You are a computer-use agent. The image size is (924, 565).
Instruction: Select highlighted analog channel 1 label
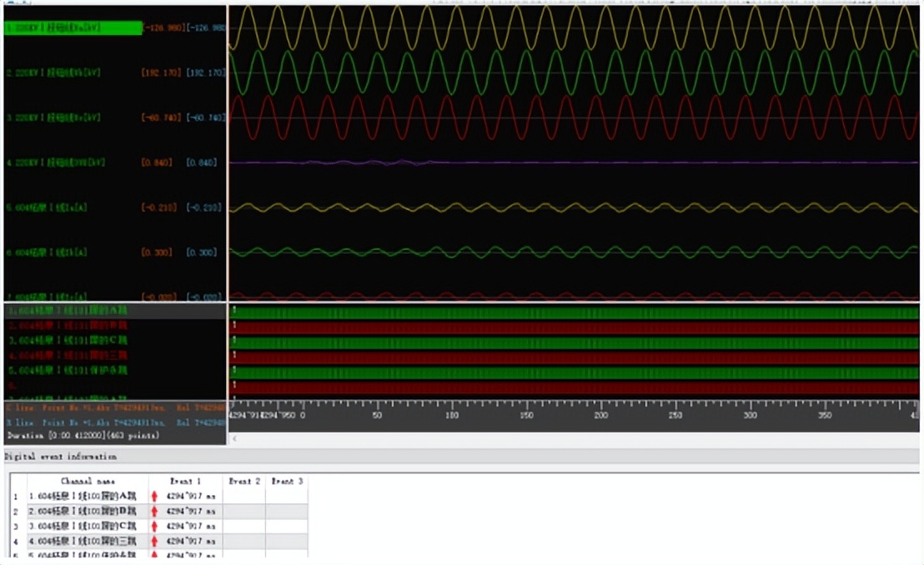(x=73, y=28)
